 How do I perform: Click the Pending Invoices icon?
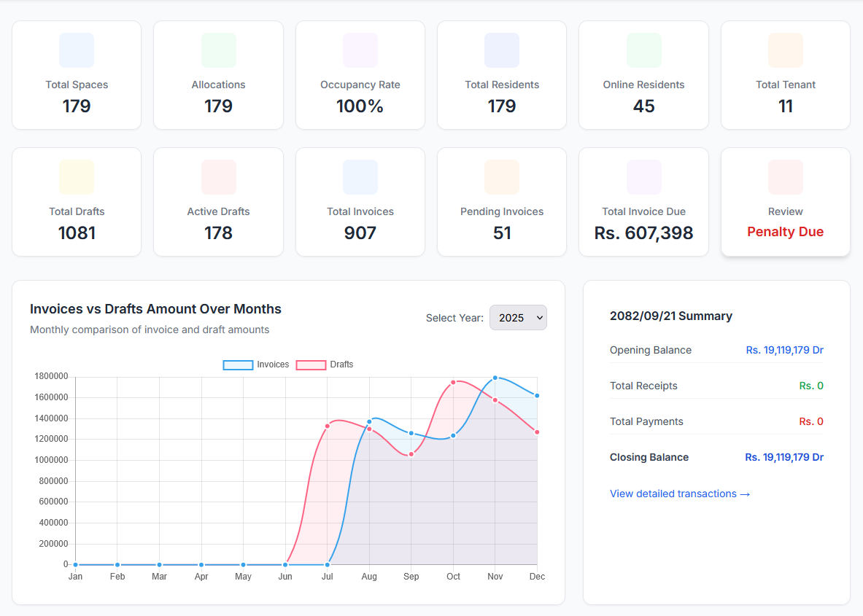[501, 176]
